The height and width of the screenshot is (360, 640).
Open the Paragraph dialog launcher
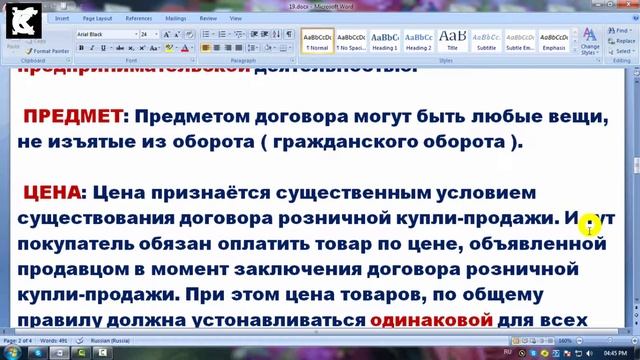coord(293,60)
